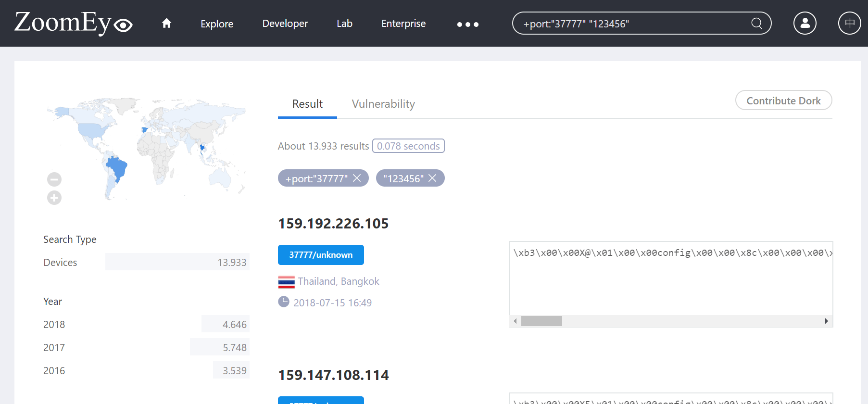Remove the "123456" filter tag
Screen dimensions: 868x404
tap(432, 178)
